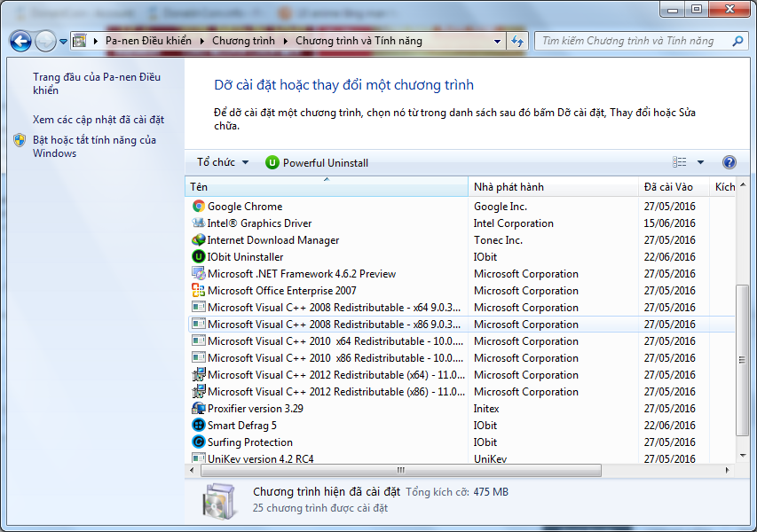Screen dimensions: 757x532
Task: Click Chương trình và Tính năng breadcrumb
Action: pyautogui.click(x=359, y=41)
